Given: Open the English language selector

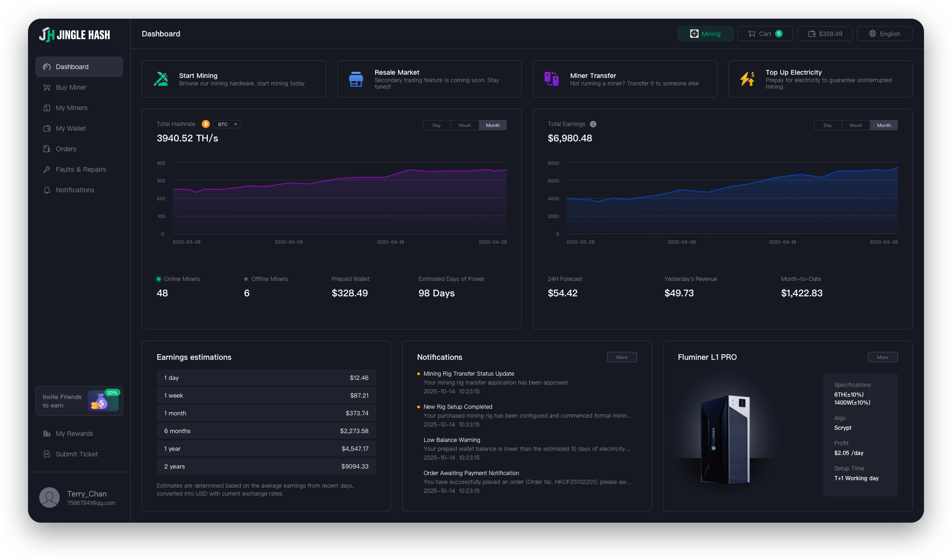Looking at the screenshot, I should (884, 34).
